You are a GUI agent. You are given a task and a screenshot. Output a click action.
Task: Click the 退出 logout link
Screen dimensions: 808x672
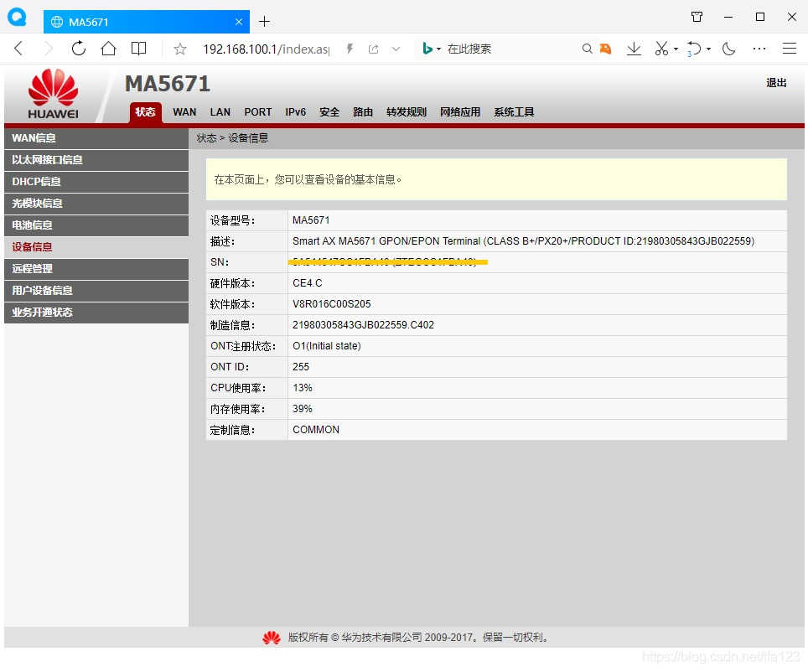[776, 83]
